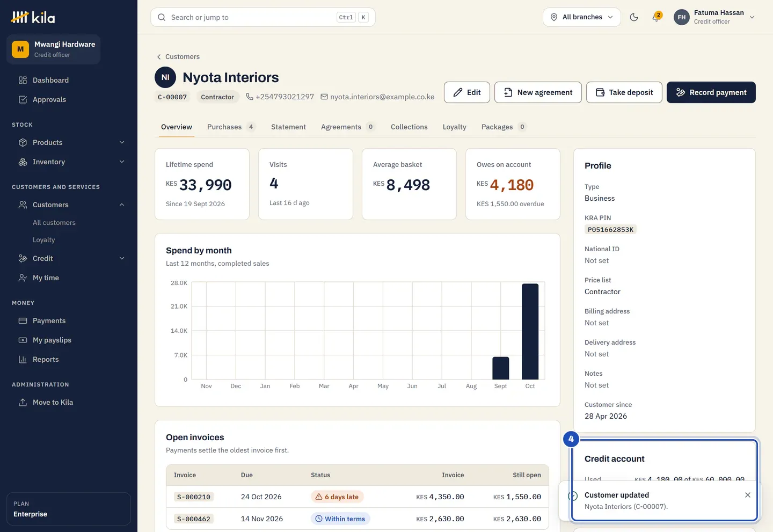Click the Edit button
773x532 pixels.
pyautogui.click(x=467, y=92)
